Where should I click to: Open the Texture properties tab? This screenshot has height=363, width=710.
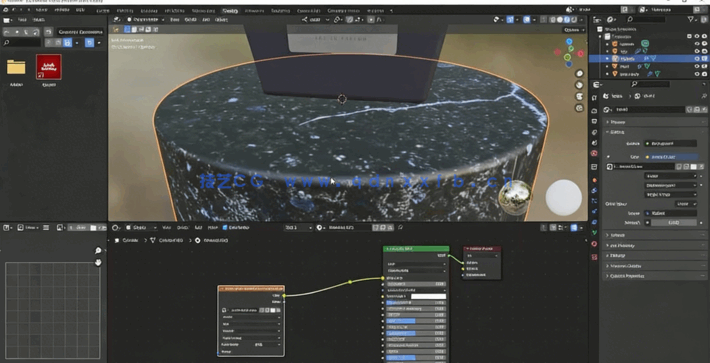tap(595, 257)
